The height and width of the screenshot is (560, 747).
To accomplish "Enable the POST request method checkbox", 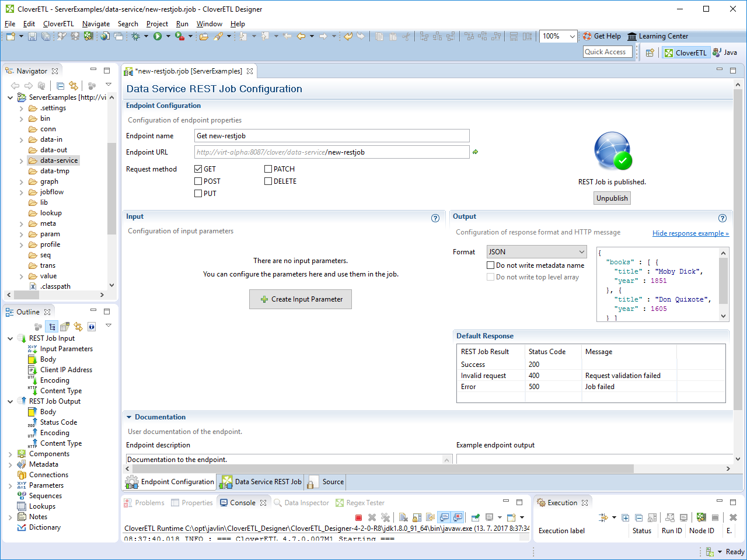I will (198, 181).
